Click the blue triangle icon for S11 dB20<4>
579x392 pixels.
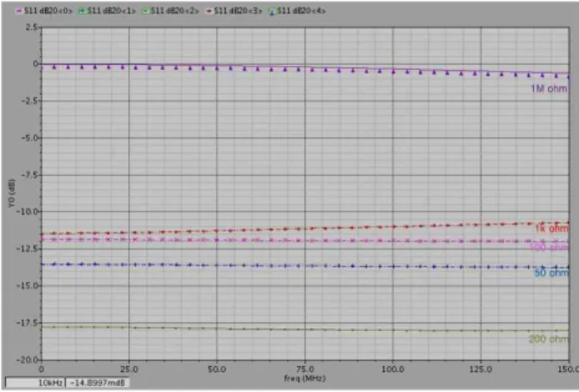click(272, 12)
